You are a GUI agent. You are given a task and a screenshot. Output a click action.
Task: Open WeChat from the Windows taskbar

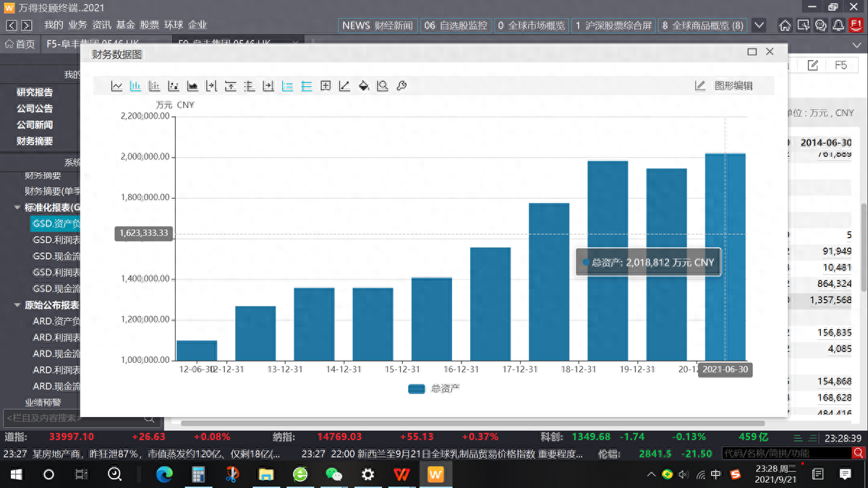coord(333,474)
